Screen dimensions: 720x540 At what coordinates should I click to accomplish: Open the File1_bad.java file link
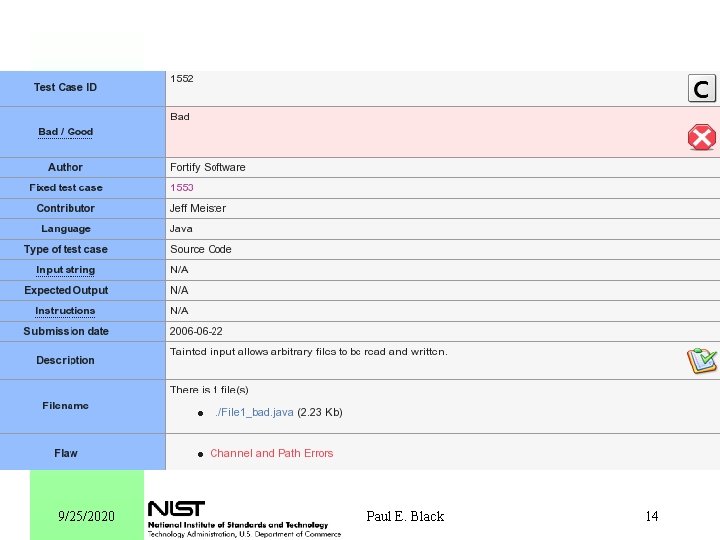point(254,412)
